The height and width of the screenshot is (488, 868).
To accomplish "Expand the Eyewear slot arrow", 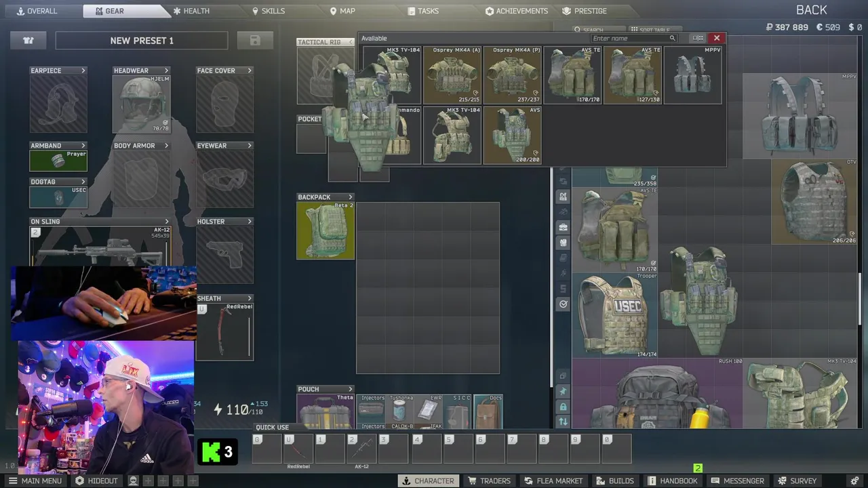I will [x=250, y=146].
